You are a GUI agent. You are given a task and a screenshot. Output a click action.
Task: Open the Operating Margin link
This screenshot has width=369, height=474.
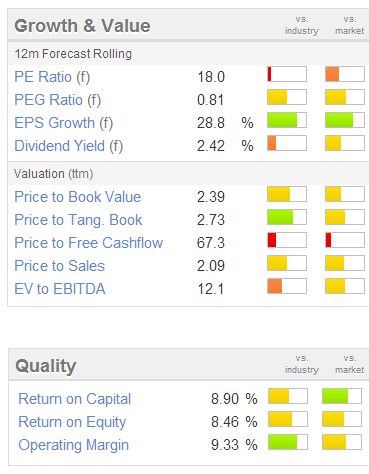74,445
